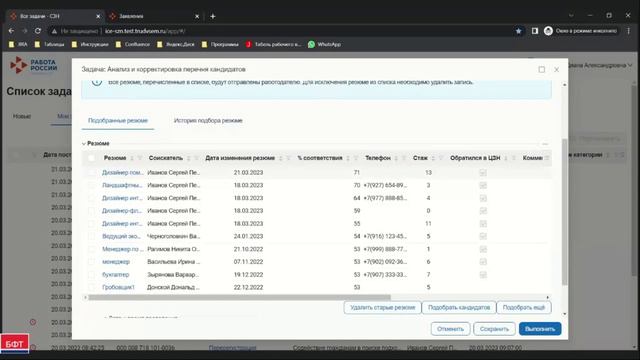Open История подбора резюме tab
This screenshot has height=360, width=640.
[208, 120]
